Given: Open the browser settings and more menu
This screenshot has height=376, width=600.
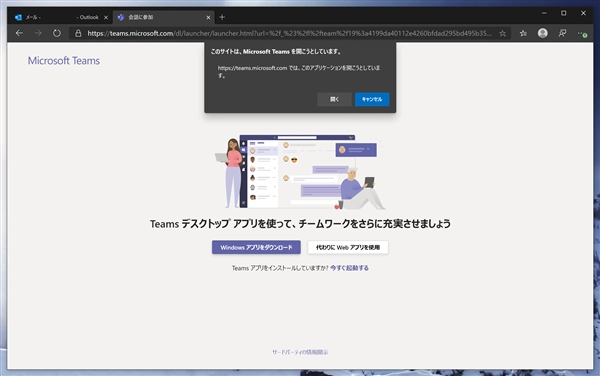Looking at the screenshot, I should coord(582,34).
